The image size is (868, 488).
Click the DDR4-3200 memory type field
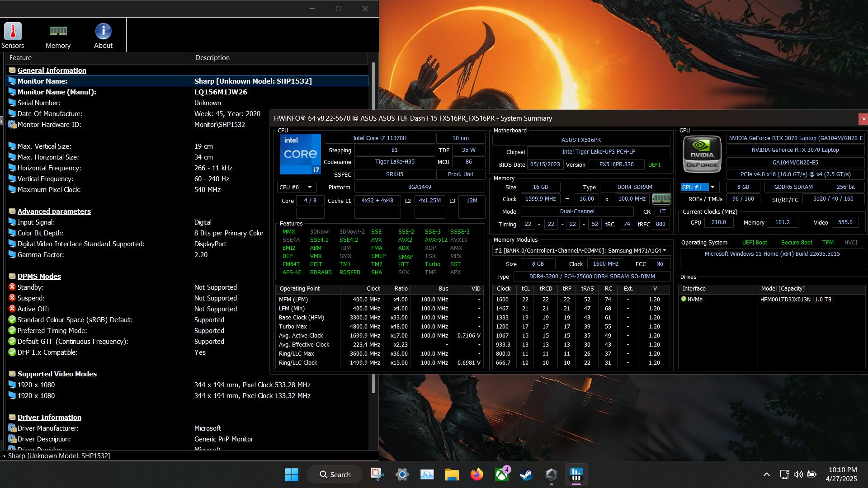click(x=592, y=277)
